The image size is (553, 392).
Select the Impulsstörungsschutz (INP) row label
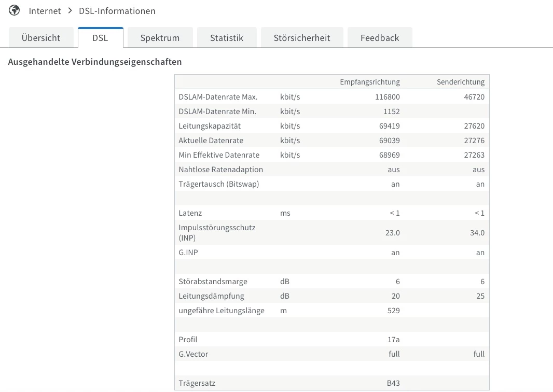point(217,233)
